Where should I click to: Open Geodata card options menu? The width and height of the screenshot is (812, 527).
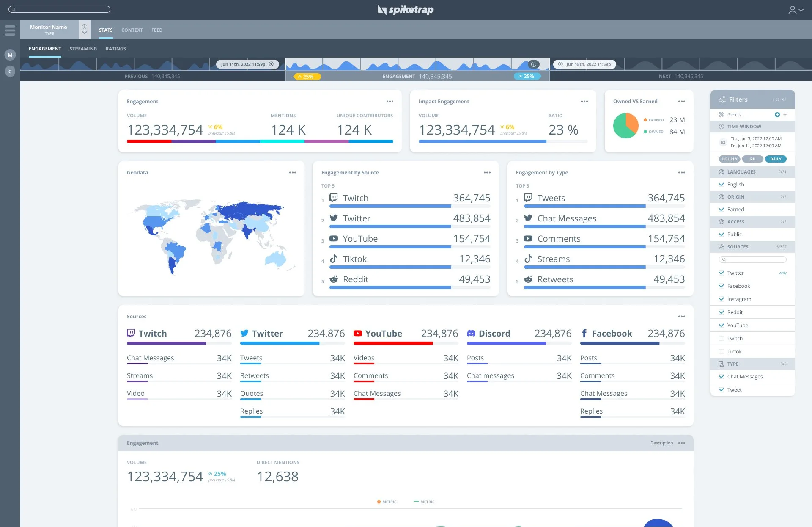pos(293,173)
